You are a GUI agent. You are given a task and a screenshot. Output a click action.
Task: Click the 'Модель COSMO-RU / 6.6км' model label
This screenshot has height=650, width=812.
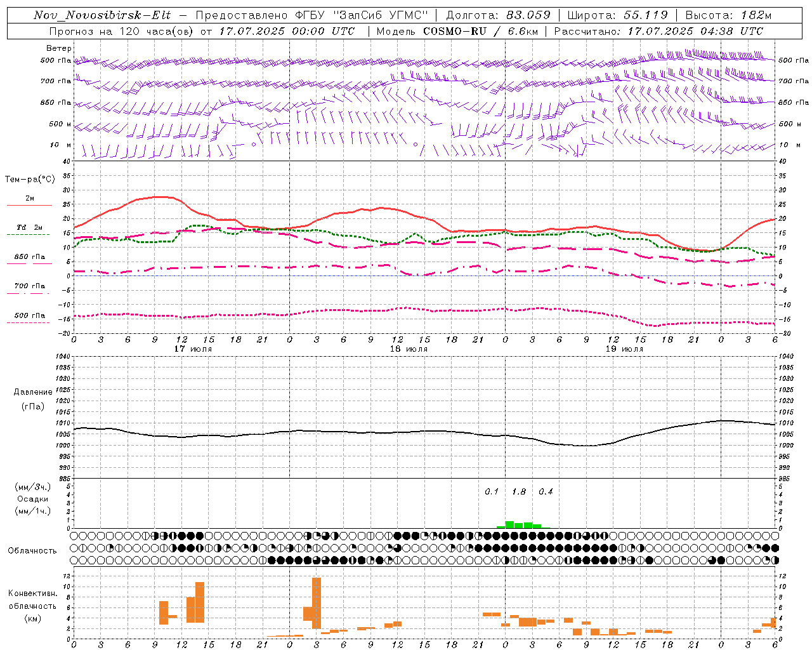click(x=457, y=31)
